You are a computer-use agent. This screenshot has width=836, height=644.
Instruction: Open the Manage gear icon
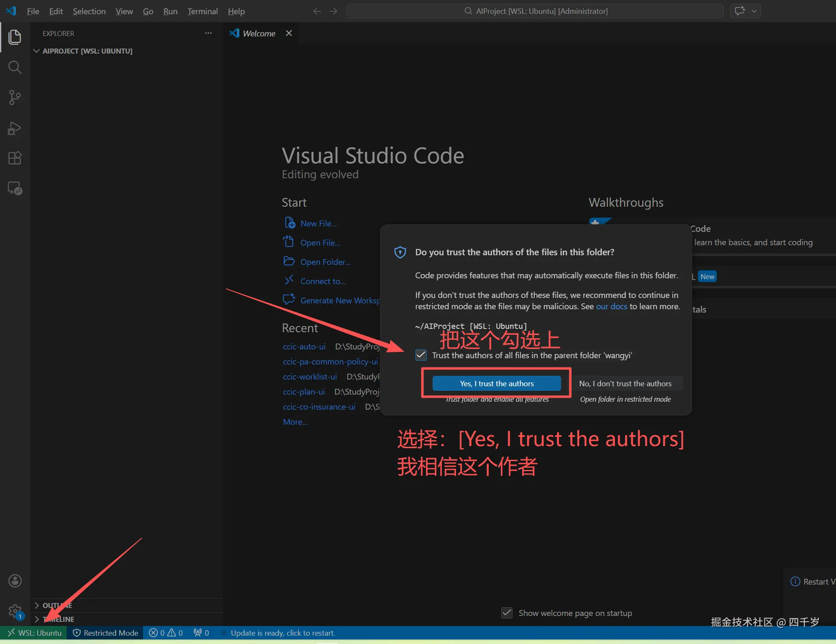[15, 611]
